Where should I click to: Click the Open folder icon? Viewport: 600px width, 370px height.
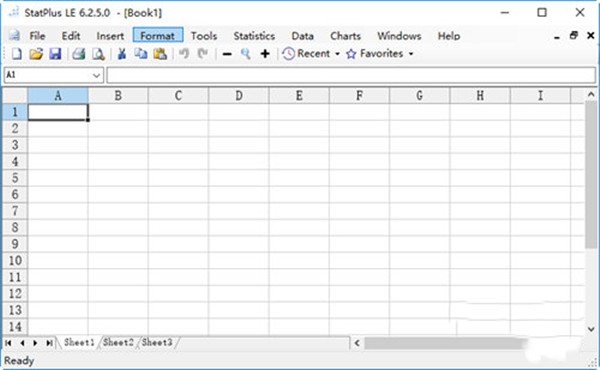(36, 54)
